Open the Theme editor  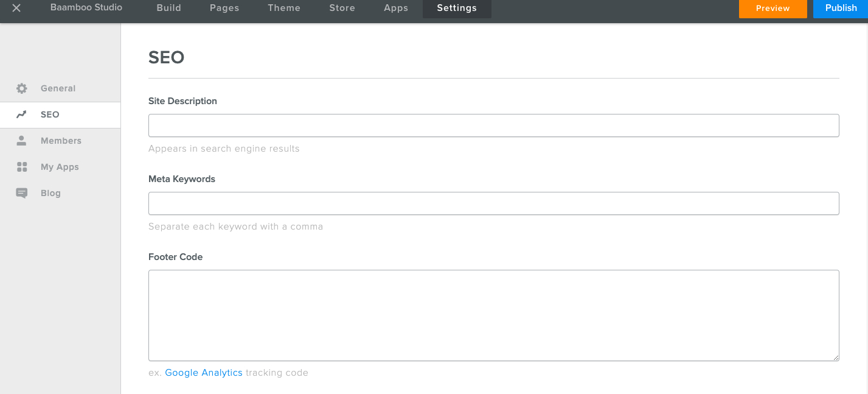tap(283, 8)
